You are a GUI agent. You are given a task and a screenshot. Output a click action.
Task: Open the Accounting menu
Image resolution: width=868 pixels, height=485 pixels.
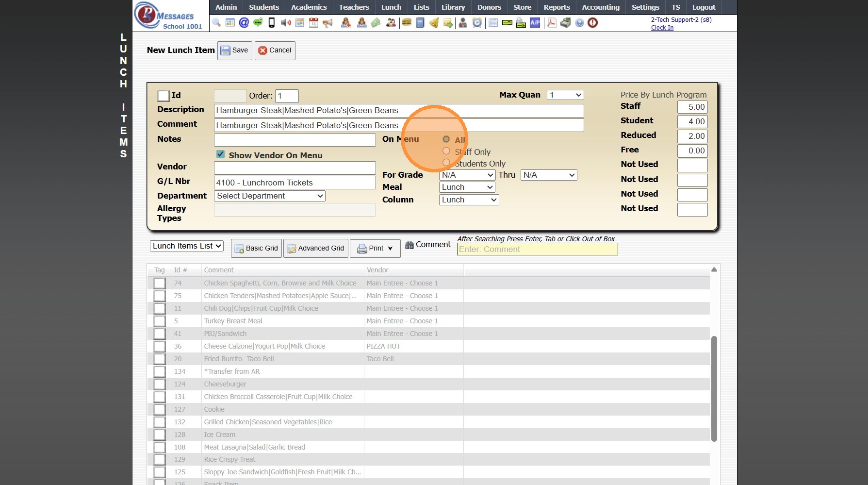[600, 7]
